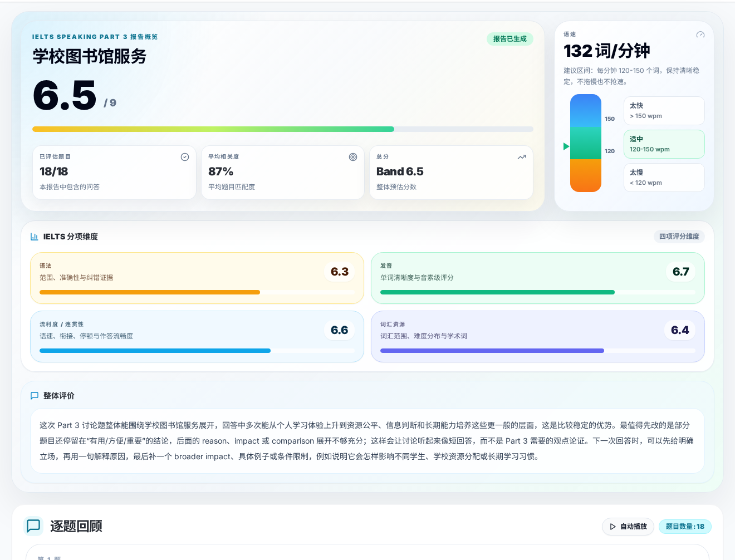735x560 pixels.
Task: Click the 词汇资源 6.4 score badge
Action: click(x=680, y=330)
